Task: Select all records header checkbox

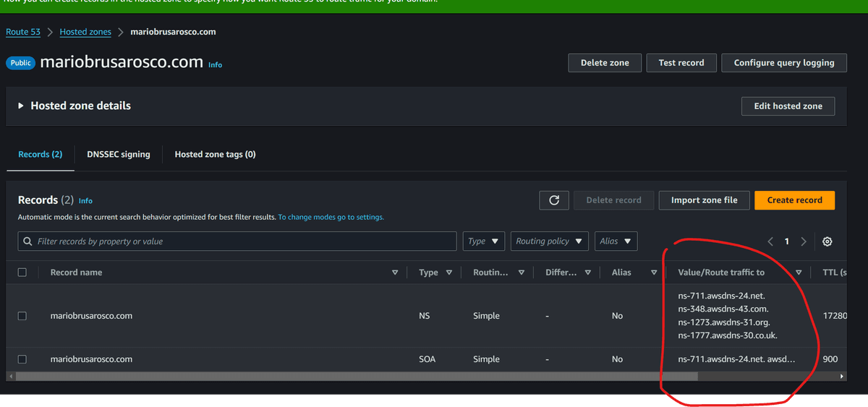Action: [22, 273]
